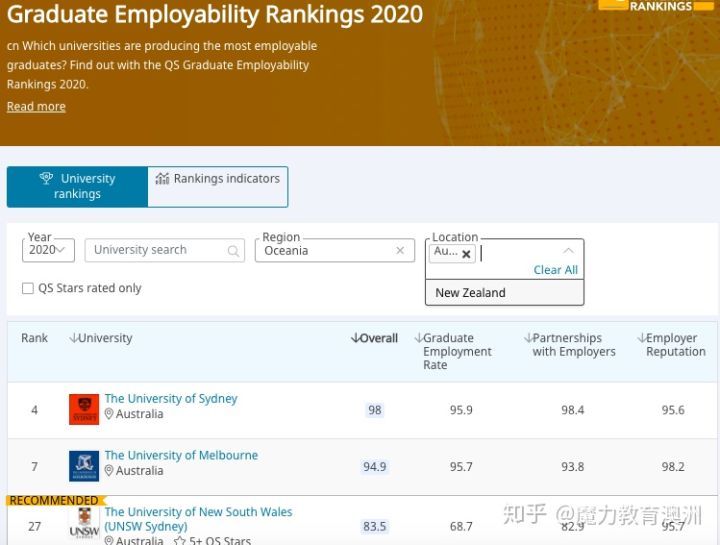Click Melbourne employment rate 95.7

tap(461, 467)
